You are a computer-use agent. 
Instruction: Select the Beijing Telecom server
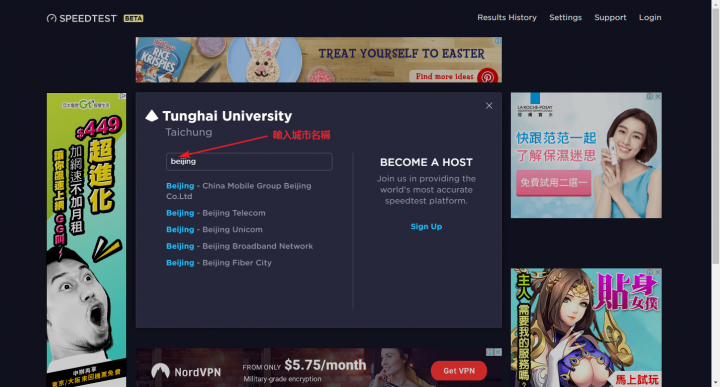pos(216,213)
